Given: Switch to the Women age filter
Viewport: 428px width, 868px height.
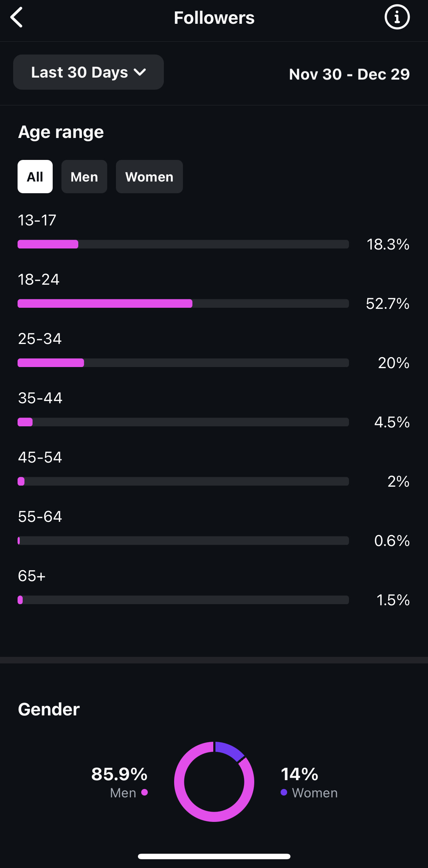Looking at the screenshot, I should [x=149, y=177].
